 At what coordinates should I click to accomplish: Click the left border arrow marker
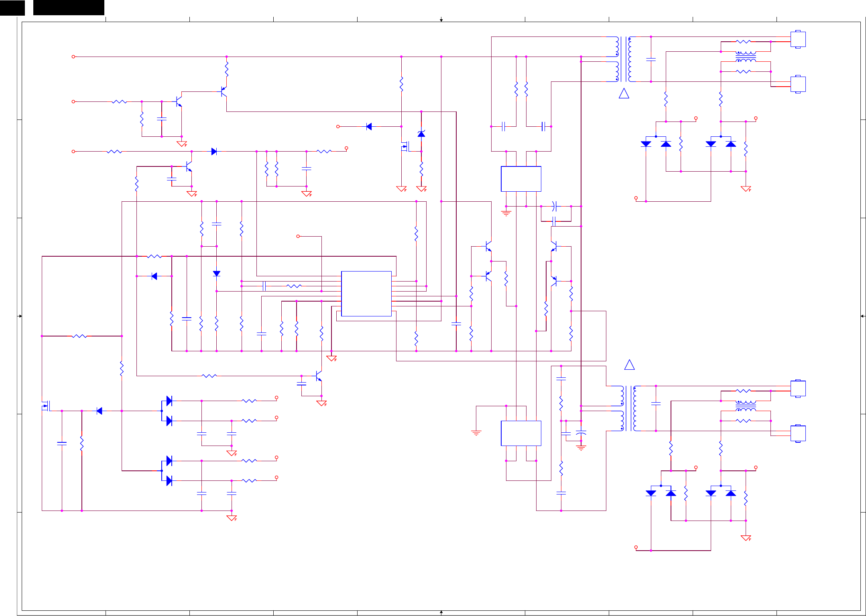click(20, 316)
